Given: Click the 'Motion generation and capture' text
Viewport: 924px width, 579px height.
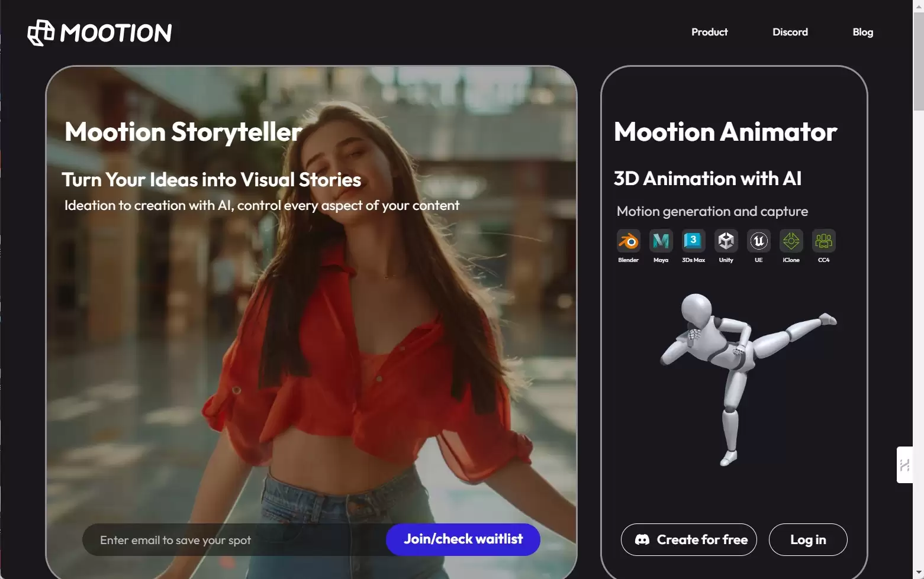Looking at the screenshot, I should pyautogui.click(x=712, y=211).
